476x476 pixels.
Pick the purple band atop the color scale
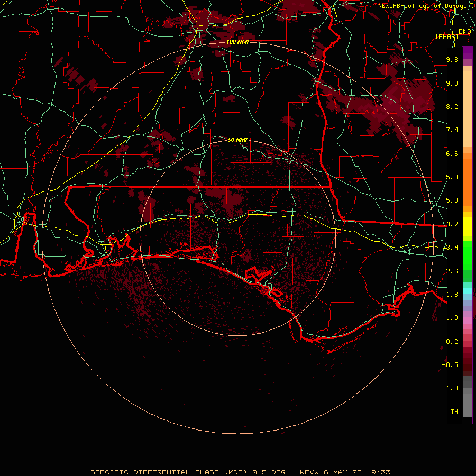(x=467, y=53)
